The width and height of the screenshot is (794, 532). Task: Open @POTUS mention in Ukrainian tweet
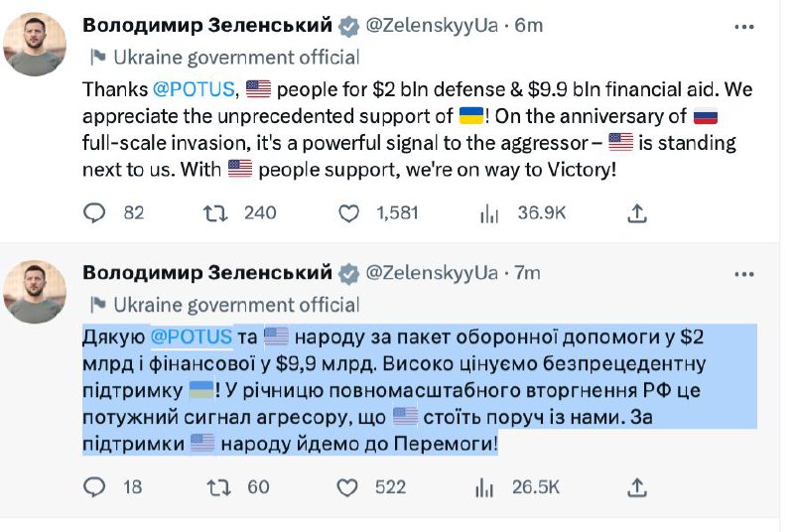(x=192, y=335)
